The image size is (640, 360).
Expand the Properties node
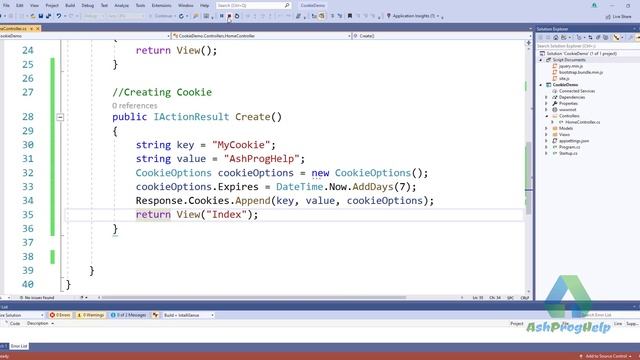click(547, 104)
